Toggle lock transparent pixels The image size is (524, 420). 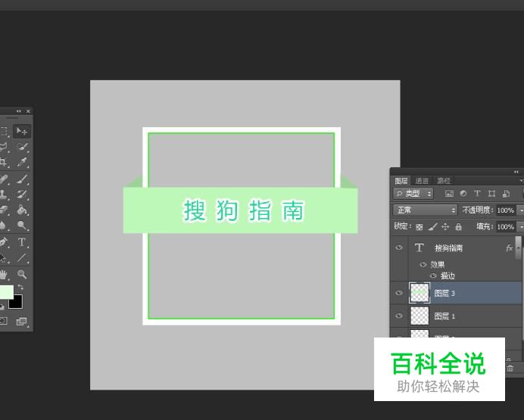(419, 227)
